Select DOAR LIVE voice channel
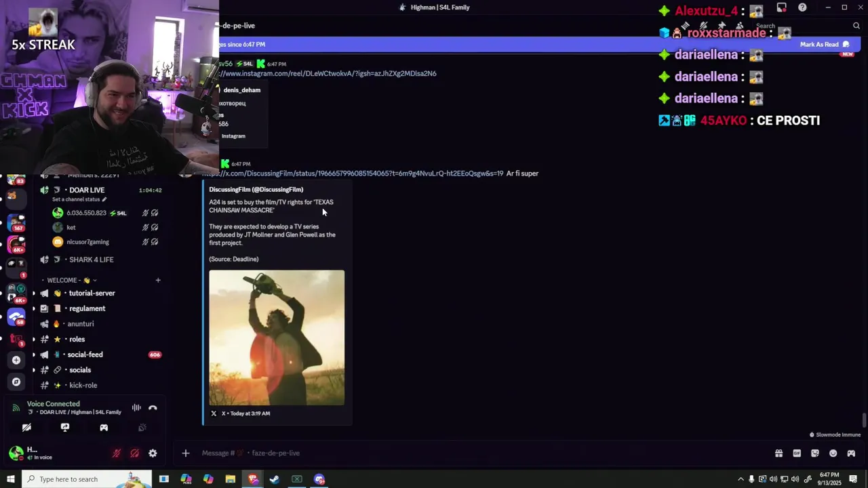Image resolution: width=868 pixels, height=488 pixels. (x=86, y=190)
